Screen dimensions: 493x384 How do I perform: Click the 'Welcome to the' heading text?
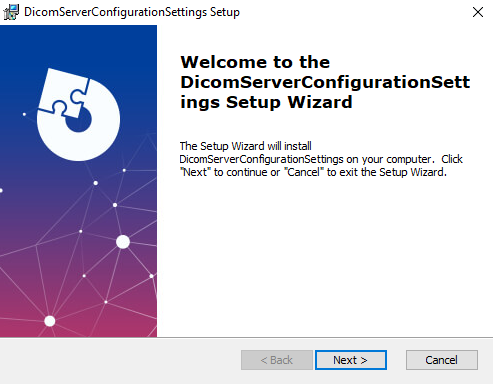(255, 62)
